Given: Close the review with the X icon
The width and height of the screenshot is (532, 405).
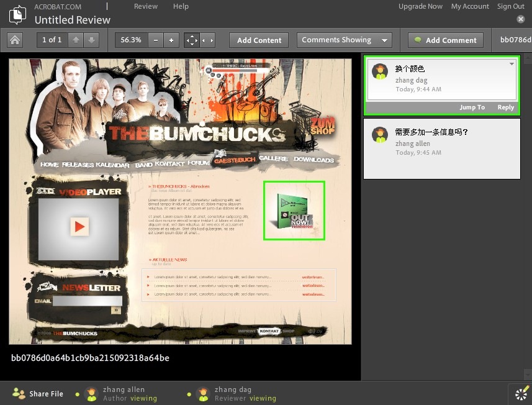Looking at the screenshot, I should click(520, 19).
